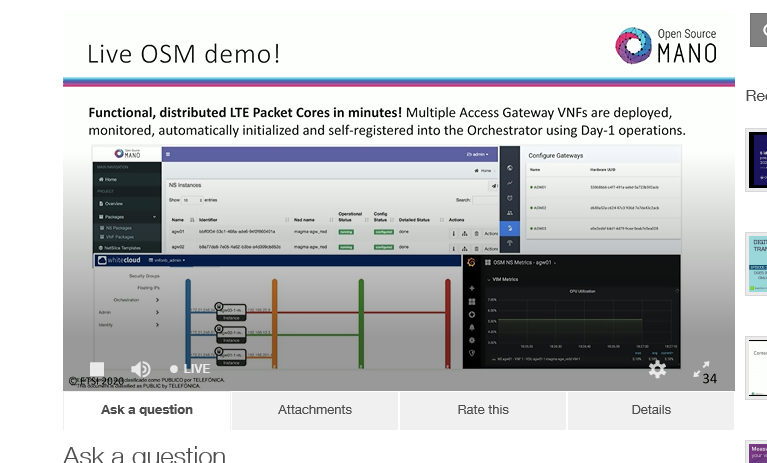The image size is (767, 463).
Task: Mute the player volume speaker icon
Action: [140, 369]
